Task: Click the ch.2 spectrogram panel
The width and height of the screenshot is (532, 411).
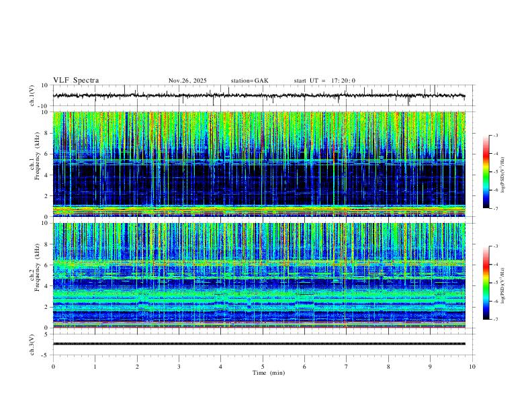Action: pos(259,275)
